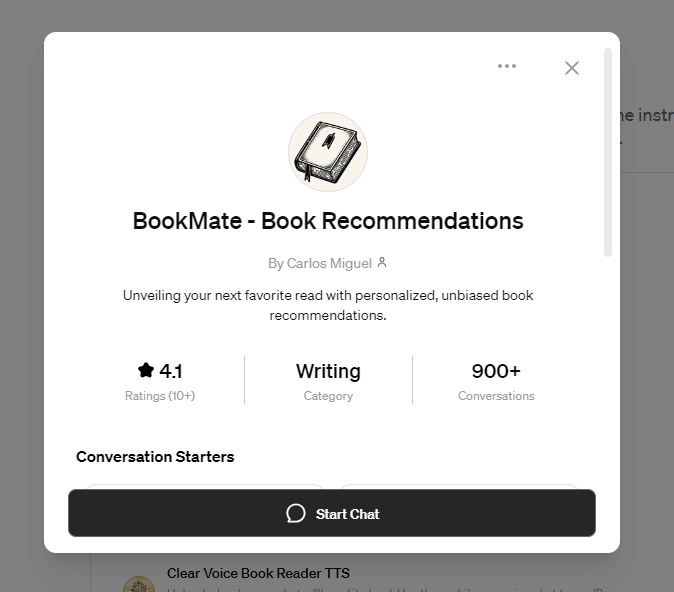Click the BookMate description text
Viewport: 674px width, 592px height.
click(x=328, y=305)
